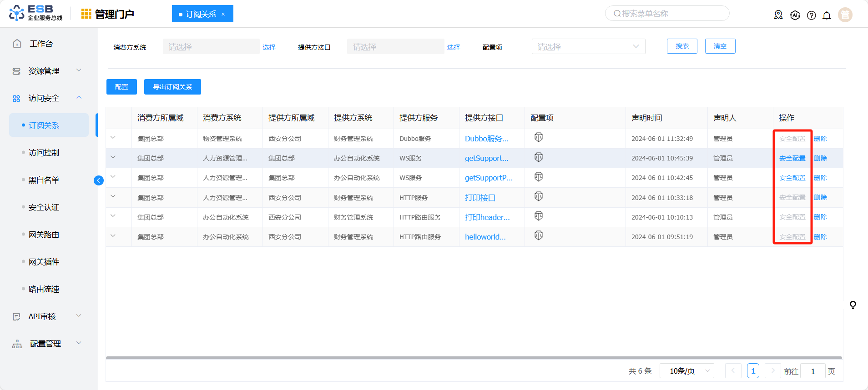Viewport: 868px width, 390px height.
Task: Click the config icon in helloworld row
Action: (539, 235)
